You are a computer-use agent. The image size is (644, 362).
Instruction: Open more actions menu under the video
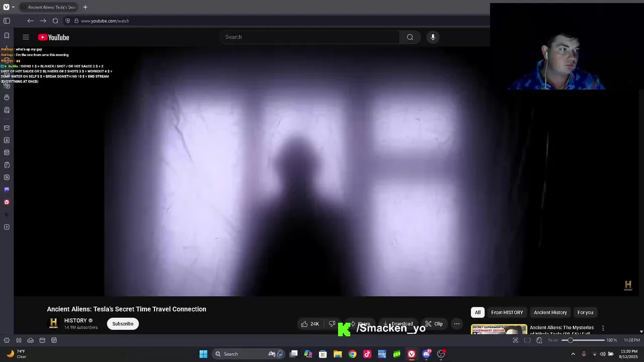coord(456,324)
